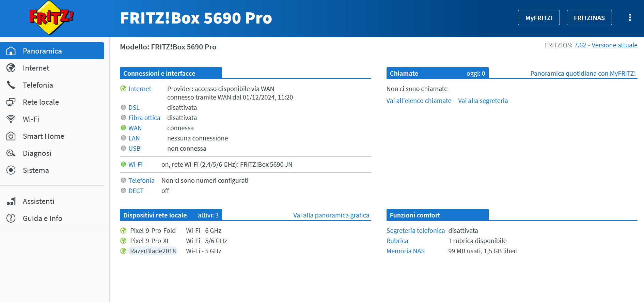This screenshot has height=302, width=644.
Task: Click Vai alla segreteria
Action: point(483,101)
